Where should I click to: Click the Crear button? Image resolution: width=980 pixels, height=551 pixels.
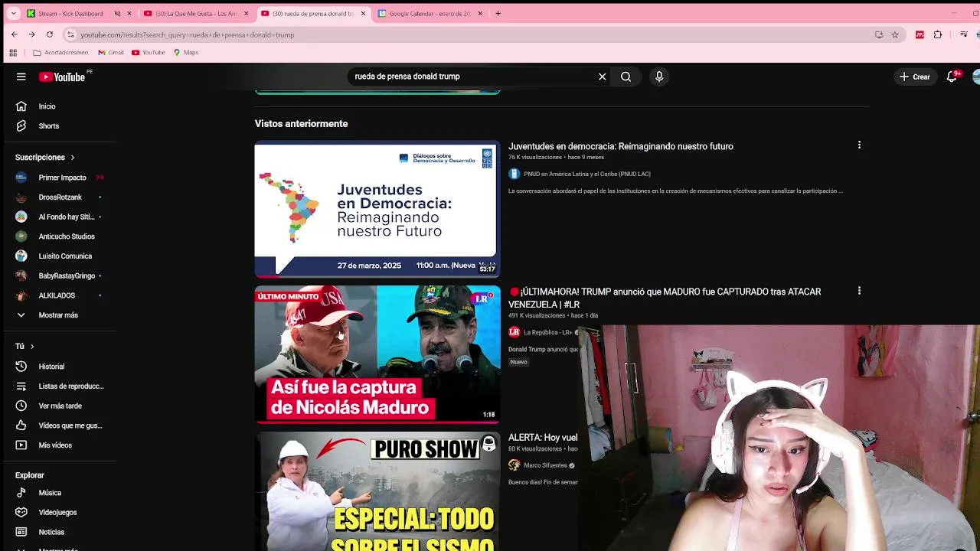915,77
